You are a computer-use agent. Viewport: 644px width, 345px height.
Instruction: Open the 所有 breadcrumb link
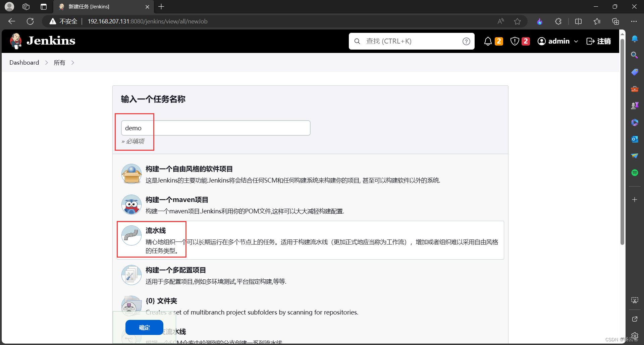coord(59,63)
